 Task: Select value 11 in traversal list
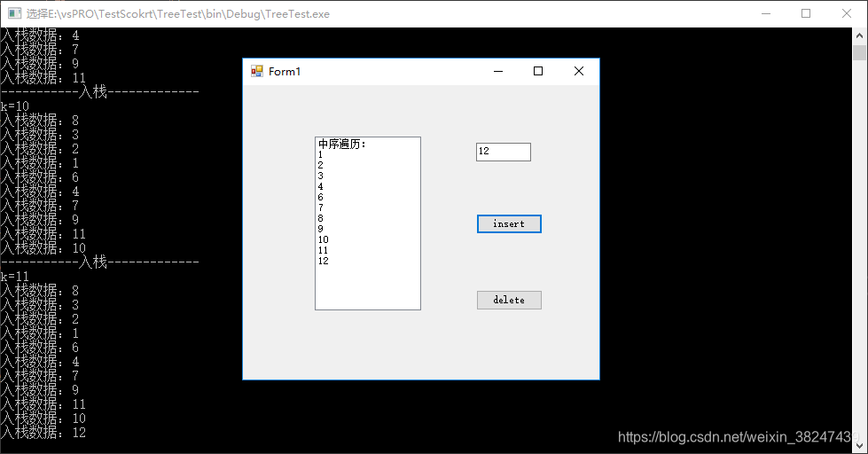tap(368, 250)
